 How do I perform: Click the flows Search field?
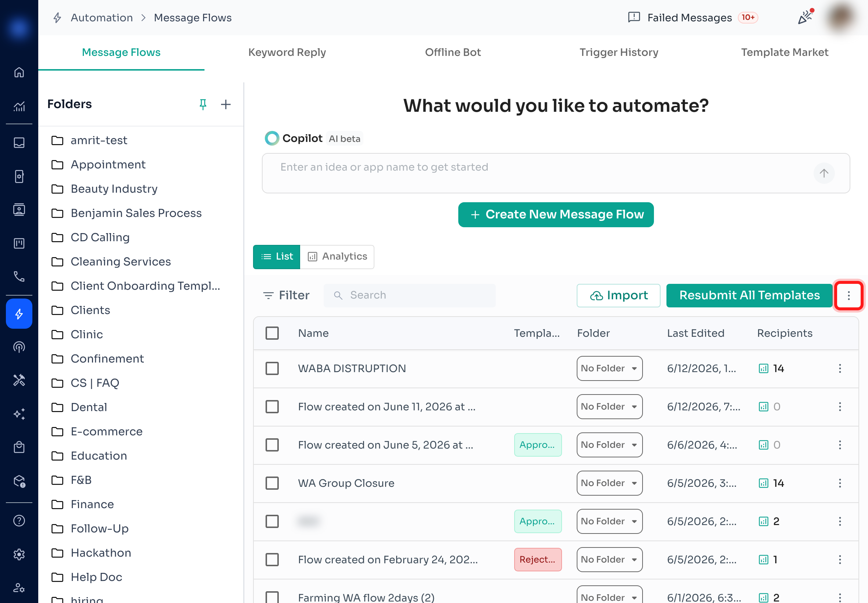coord(409,295)
